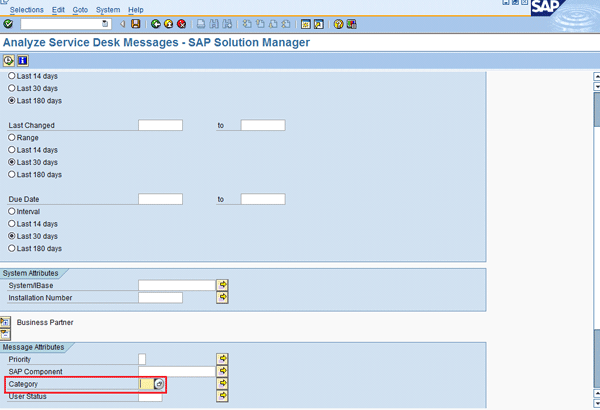
Task: Select checked Last 30 days under Last Changed
Action: (12, 162)
